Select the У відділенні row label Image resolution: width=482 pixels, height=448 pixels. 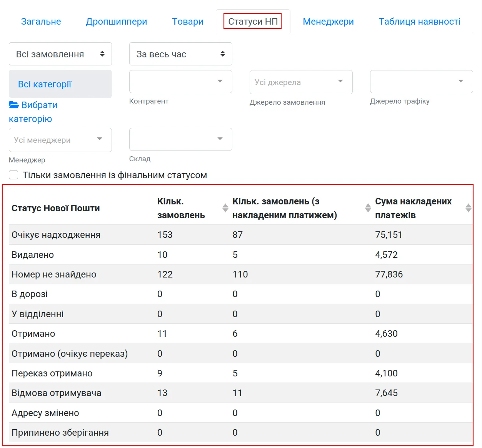tap(38, 314)
